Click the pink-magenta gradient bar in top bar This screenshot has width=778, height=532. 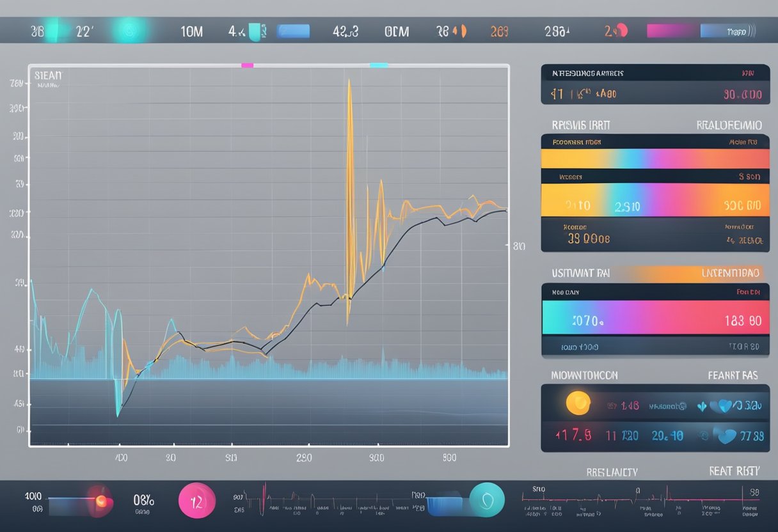point(672,31)
